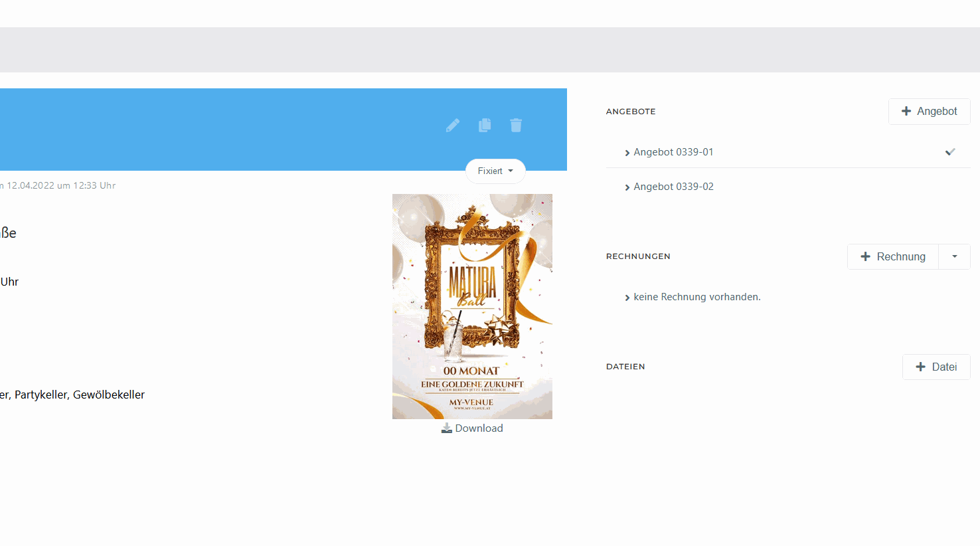Click the keine Rechnung vorhanden text

(696, 297)
